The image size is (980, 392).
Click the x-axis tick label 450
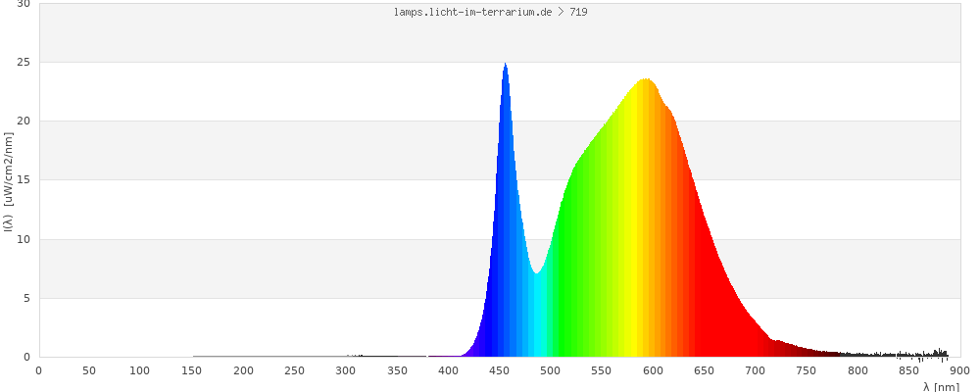coord(499,370)
